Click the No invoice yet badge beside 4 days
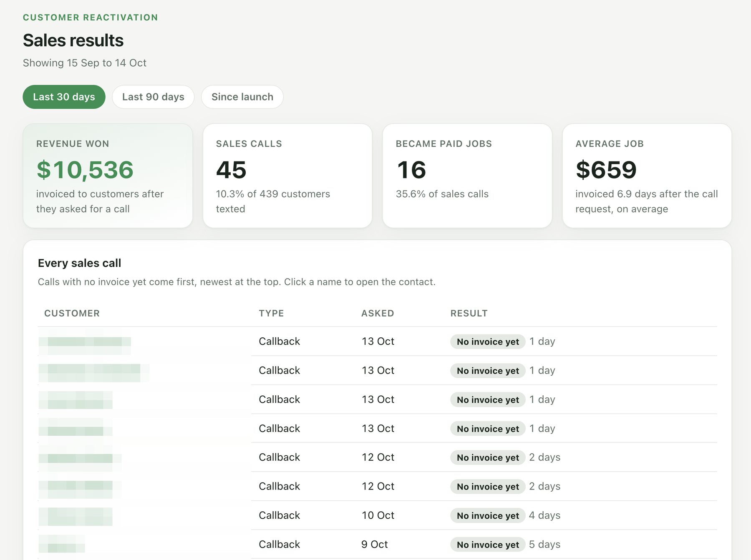The image size is (751, 560). tap(488, 516)
